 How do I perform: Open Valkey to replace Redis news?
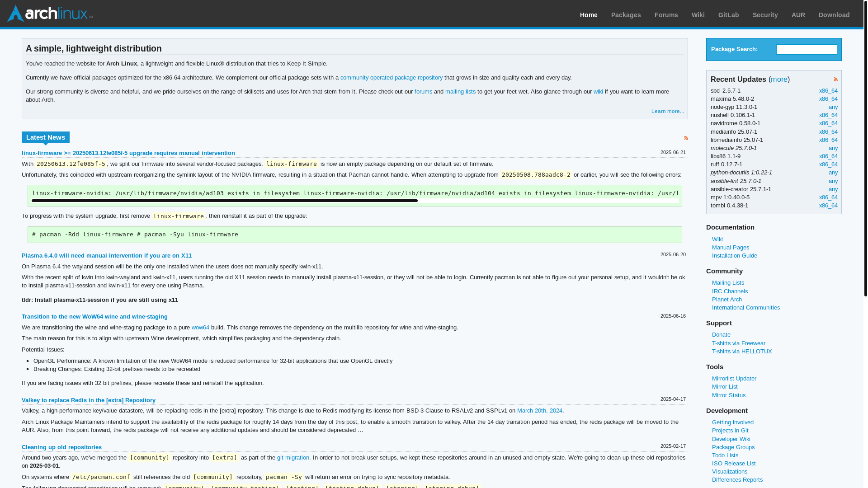pos(89,400)
